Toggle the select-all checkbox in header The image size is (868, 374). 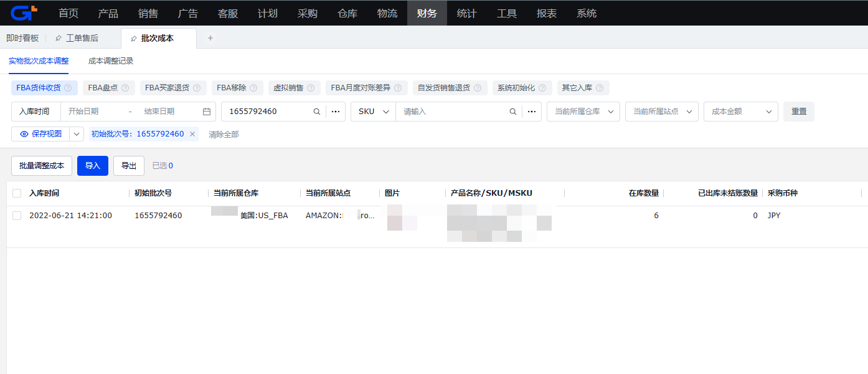click(17, 193)
